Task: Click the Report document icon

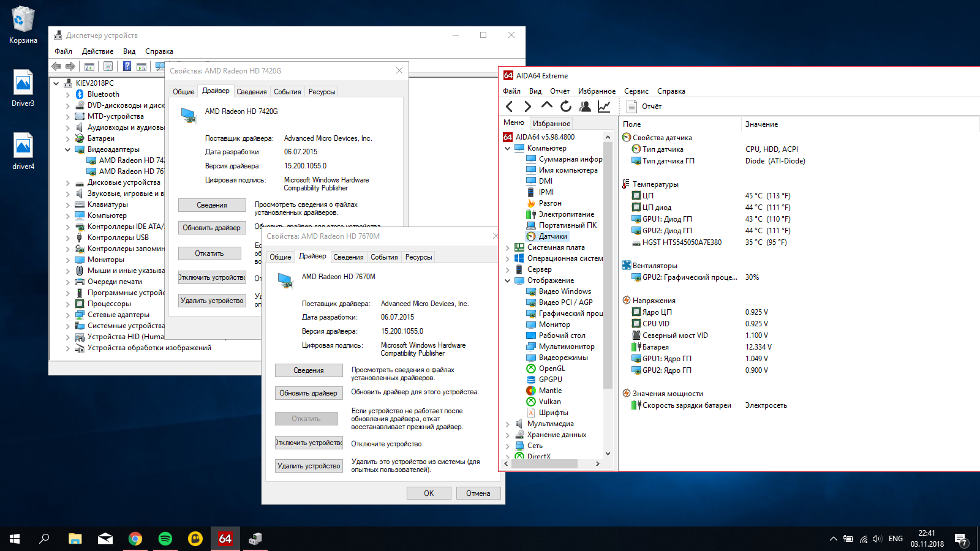Action: click(632, 107)
